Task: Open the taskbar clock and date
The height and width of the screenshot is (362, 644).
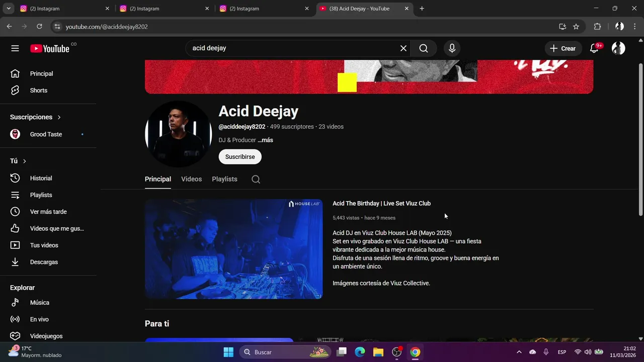Action: (x=623, y=351)
